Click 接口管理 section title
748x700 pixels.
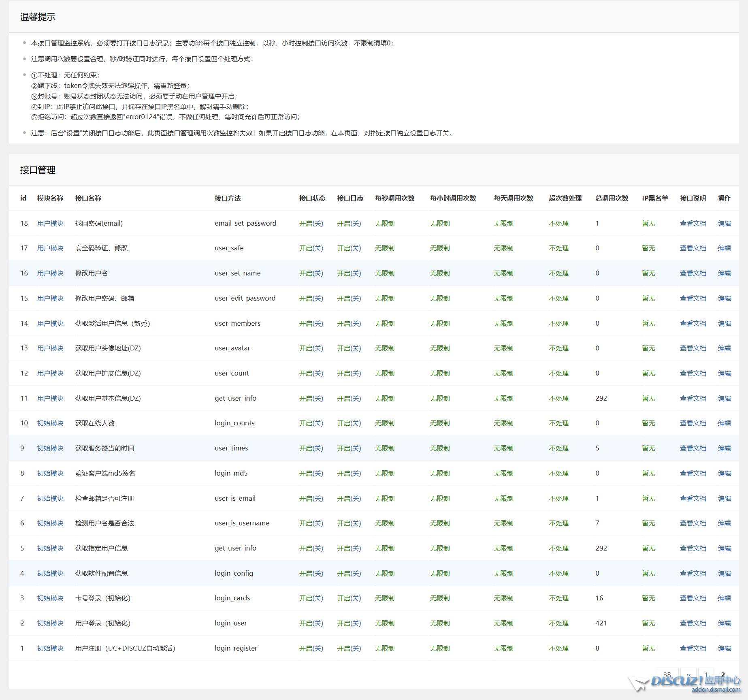(38, 170)
